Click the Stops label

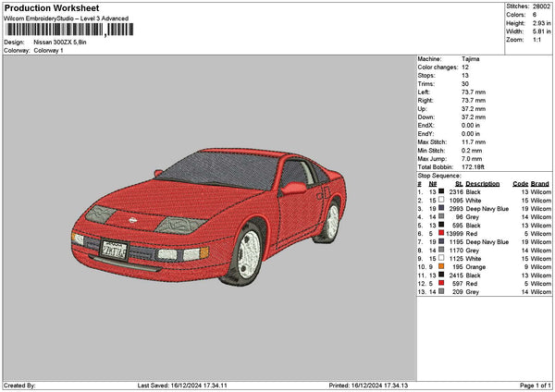point(426,76)
